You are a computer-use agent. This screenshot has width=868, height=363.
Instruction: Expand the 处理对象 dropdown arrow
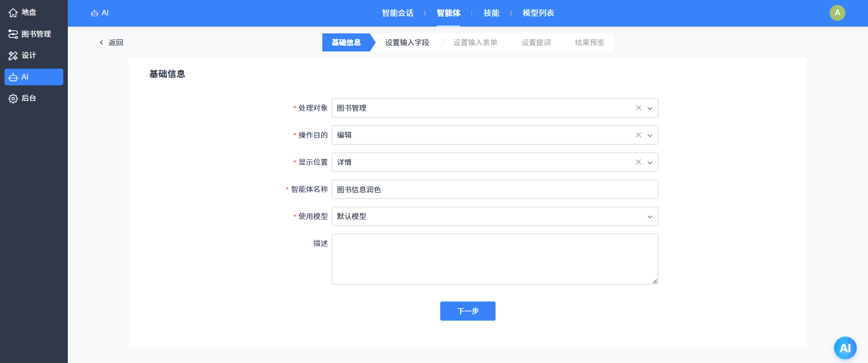click(650, 108)
